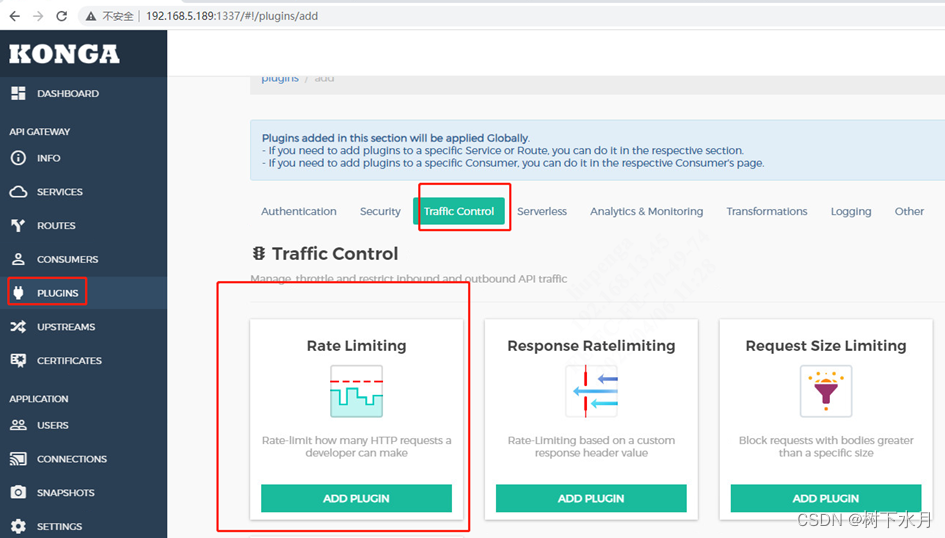Click the Snapshots camera icon
Viewport: 945px width, 538px height.
(x=18, y=492)
